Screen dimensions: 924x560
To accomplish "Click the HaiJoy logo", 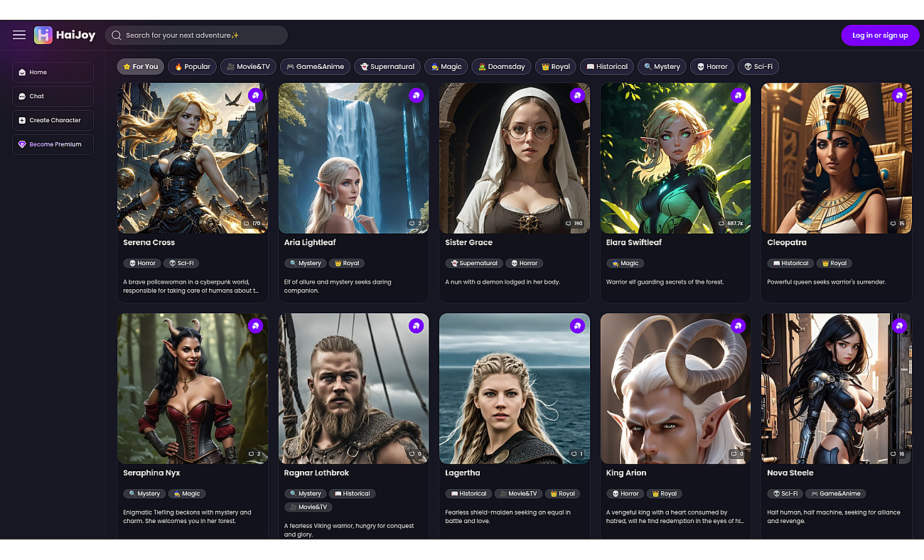I will coord(65,35).
